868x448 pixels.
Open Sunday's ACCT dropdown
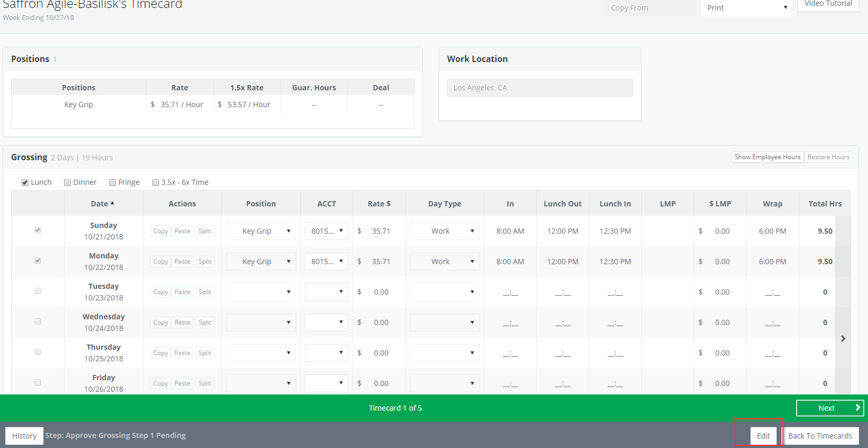pos(326,231)
